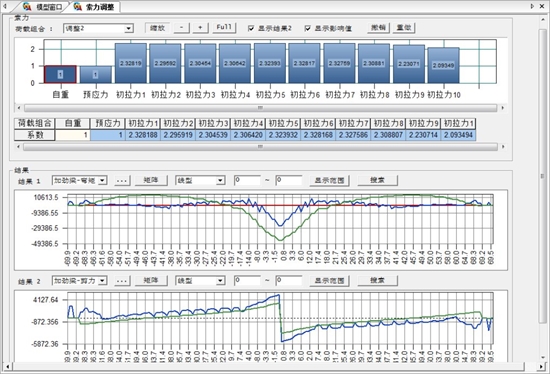Image resolution: width=550 pixels, height=374 pixels.
Task: Click the 预应力 coefficient cell in the table
Action: click(x=108, y=135)
